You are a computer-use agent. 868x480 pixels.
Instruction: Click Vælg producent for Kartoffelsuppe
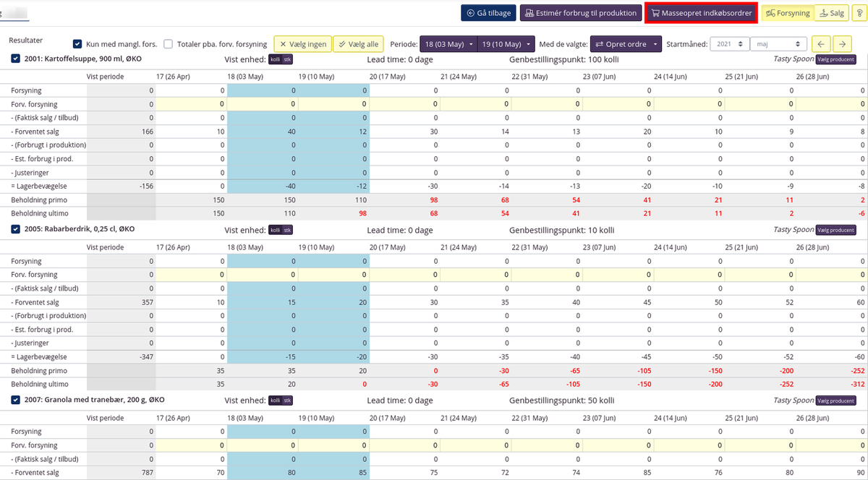835,59
